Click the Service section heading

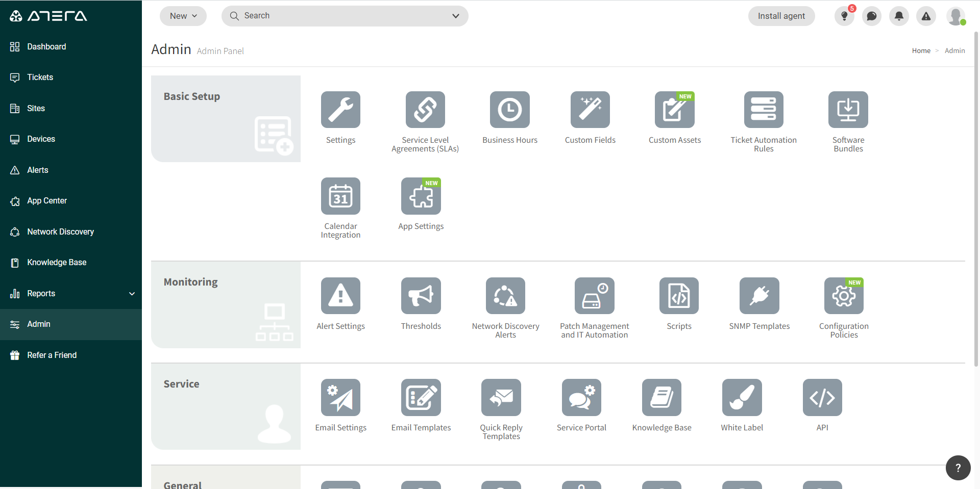pyautogui.click(x=181, y=384)
